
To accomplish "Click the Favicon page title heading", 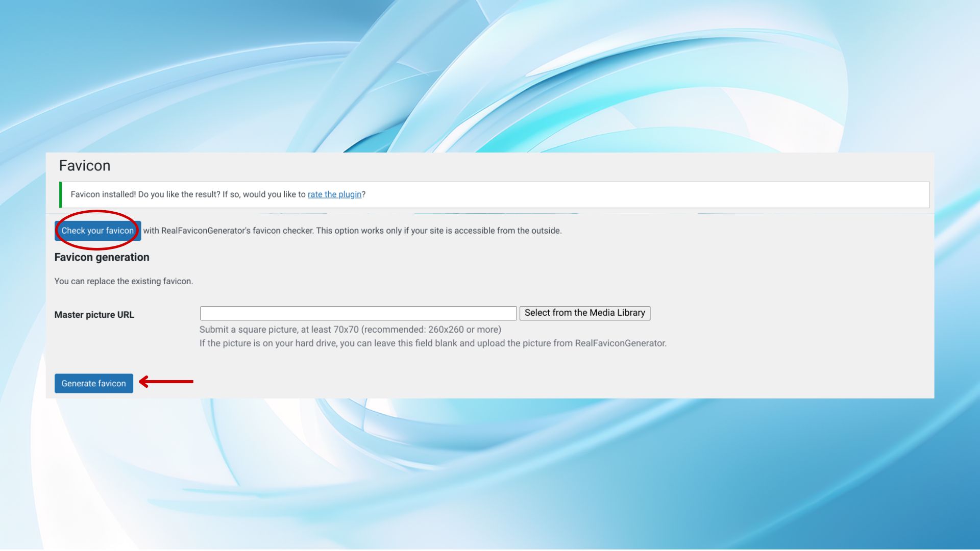I will tap(85, 166).
